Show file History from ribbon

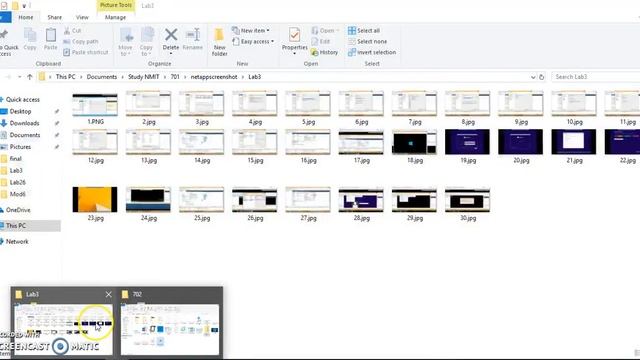[324, 52]
